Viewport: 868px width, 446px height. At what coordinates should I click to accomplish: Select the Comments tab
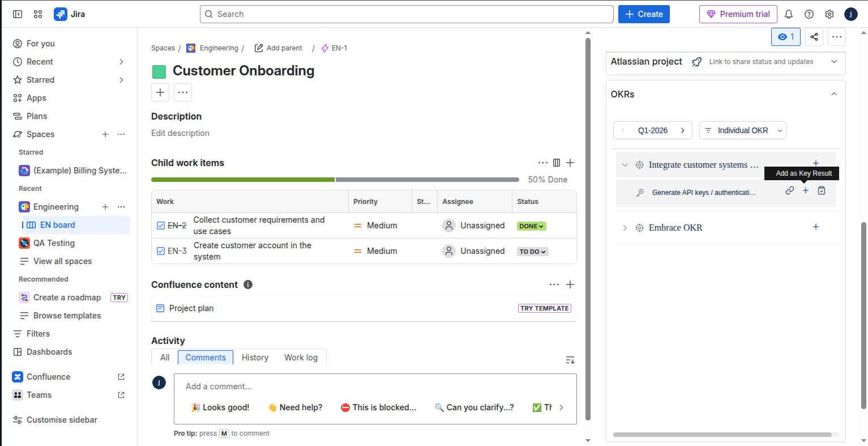[x=206, y=358]
